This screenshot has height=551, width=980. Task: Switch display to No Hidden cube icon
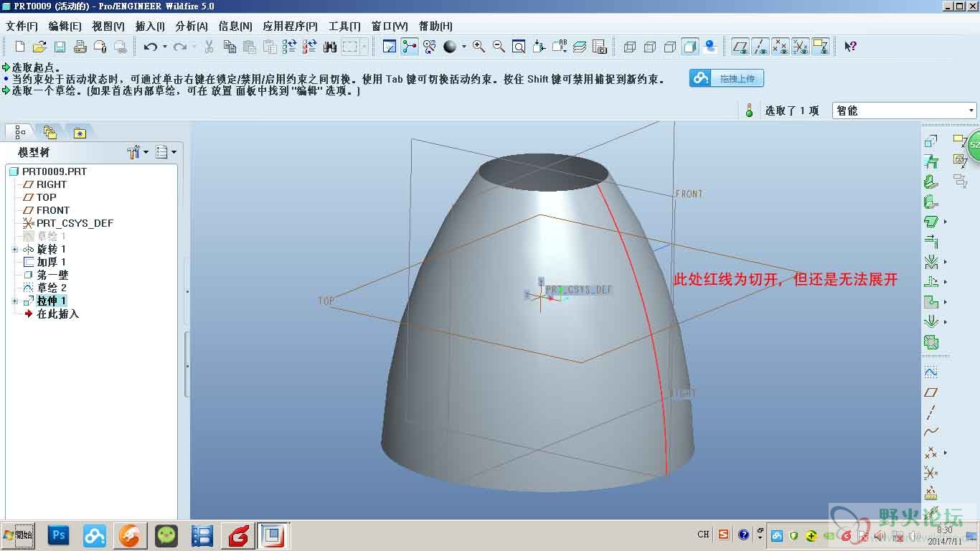[x=670, y=47]
